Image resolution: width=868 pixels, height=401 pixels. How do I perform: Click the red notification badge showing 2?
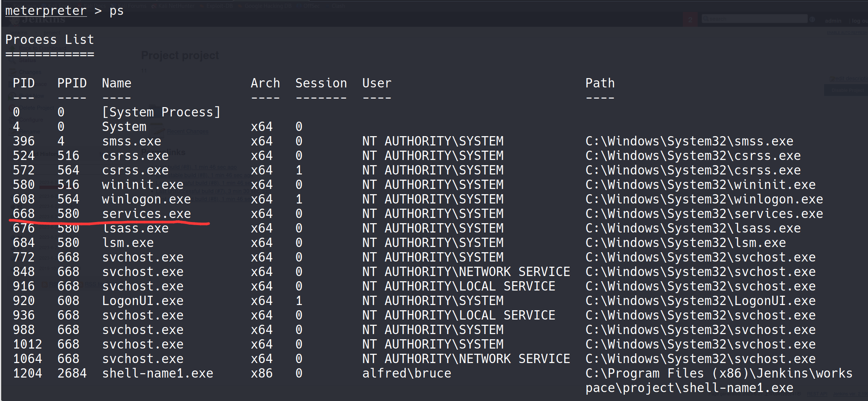(690, 20)
